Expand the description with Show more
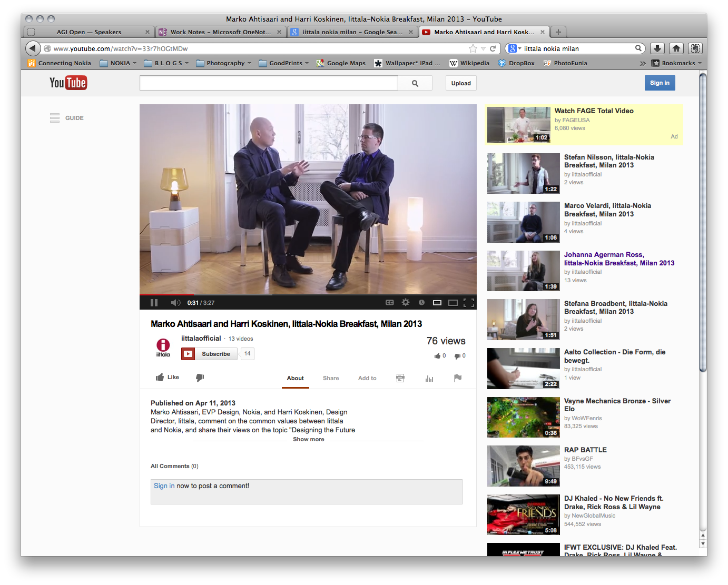Screen dimensions: 728x585 coord(308,439)
